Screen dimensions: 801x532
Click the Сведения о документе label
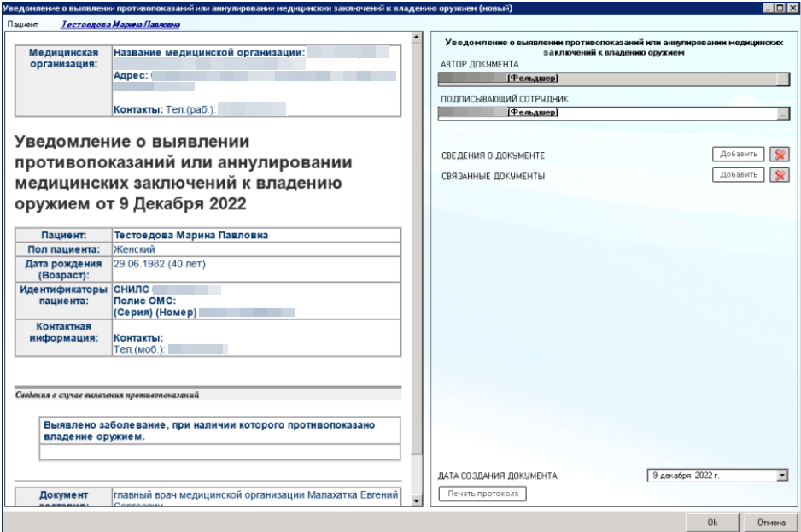pyautogui.click(x=493, y=155)
